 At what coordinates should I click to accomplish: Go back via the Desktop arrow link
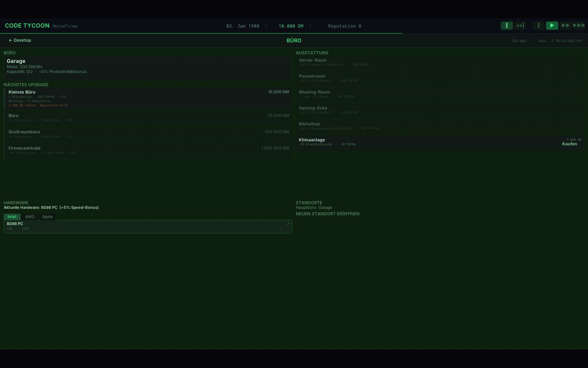tap(20, 40)
